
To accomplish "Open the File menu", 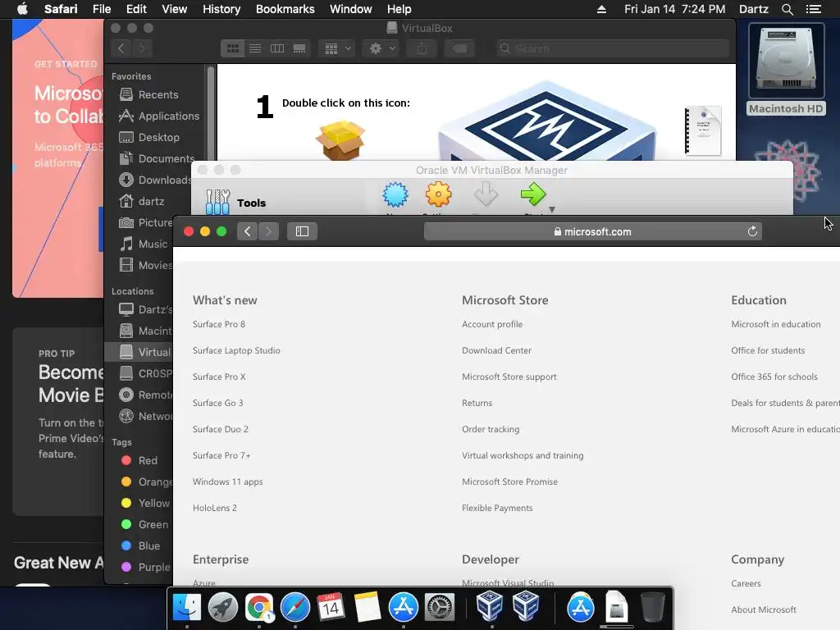I will tap(101, 9).
